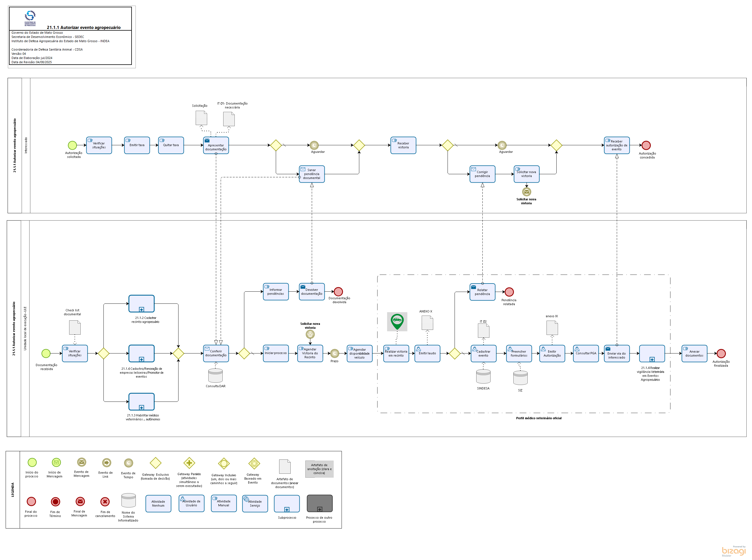
Task: Expand the 21.1.4 Realizar vigilância Veterinária subprocess
Action: click(x=652, y=359)
